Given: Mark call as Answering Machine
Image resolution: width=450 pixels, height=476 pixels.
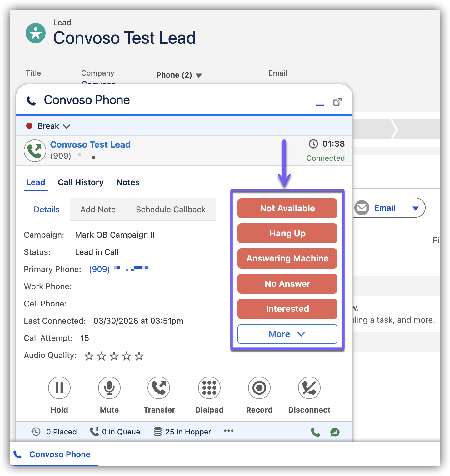Looking at the screenshot, I should click(x=287, y=258).
